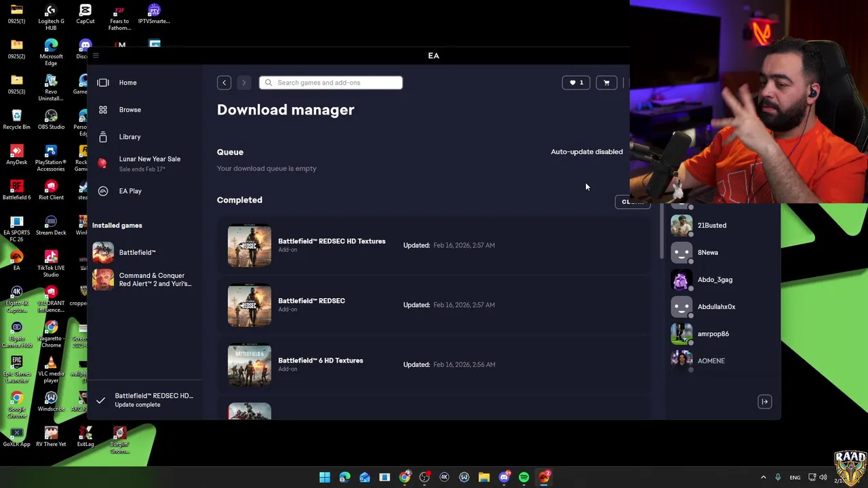Select Battlefield in Installed games

[144, 252]
